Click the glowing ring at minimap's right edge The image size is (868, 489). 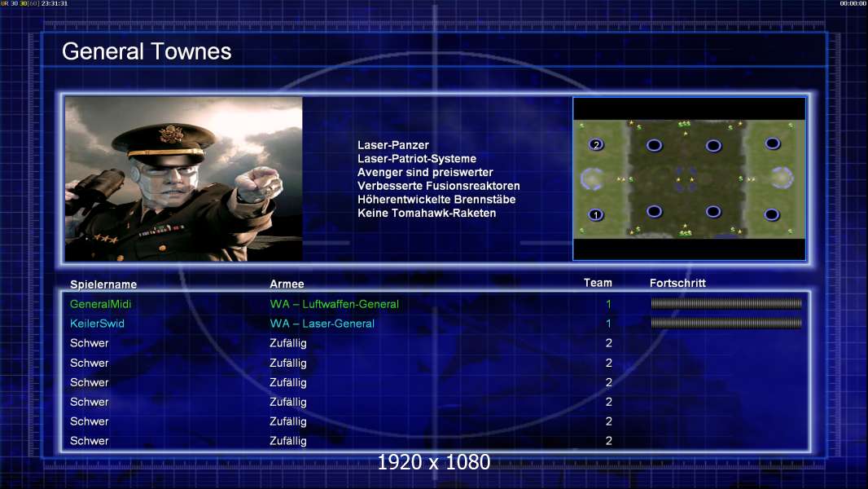tap(782, 178)
